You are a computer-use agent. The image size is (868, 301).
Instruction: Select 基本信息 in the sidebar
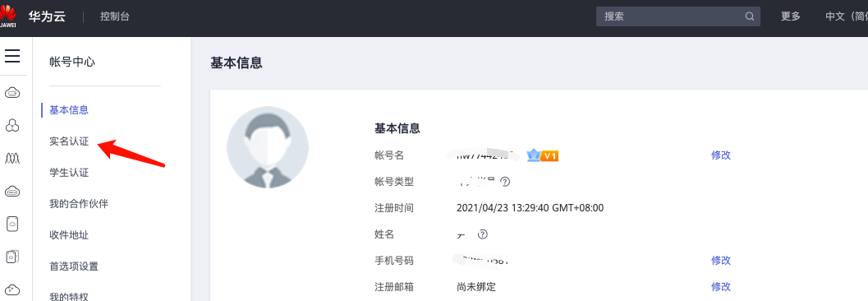pyautogui.click(x=69, y=109)
